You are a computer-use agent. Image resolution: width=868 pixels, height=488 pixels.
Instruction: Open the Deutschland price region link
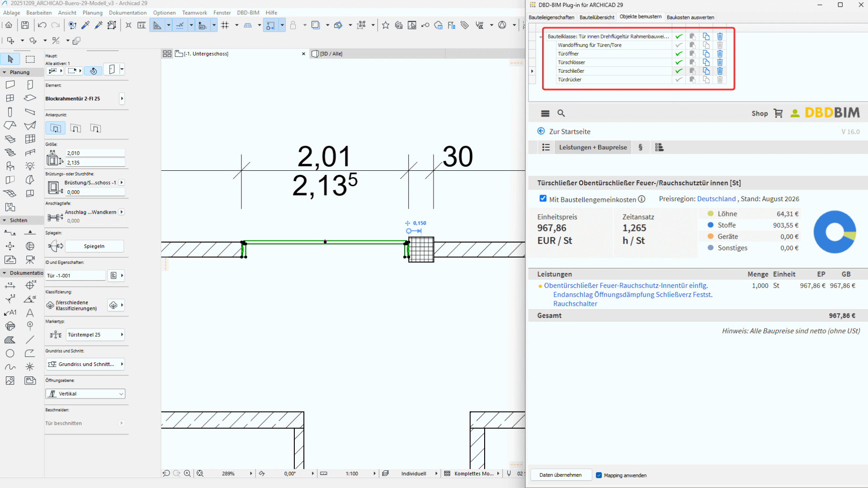click(x=717, y=199)
